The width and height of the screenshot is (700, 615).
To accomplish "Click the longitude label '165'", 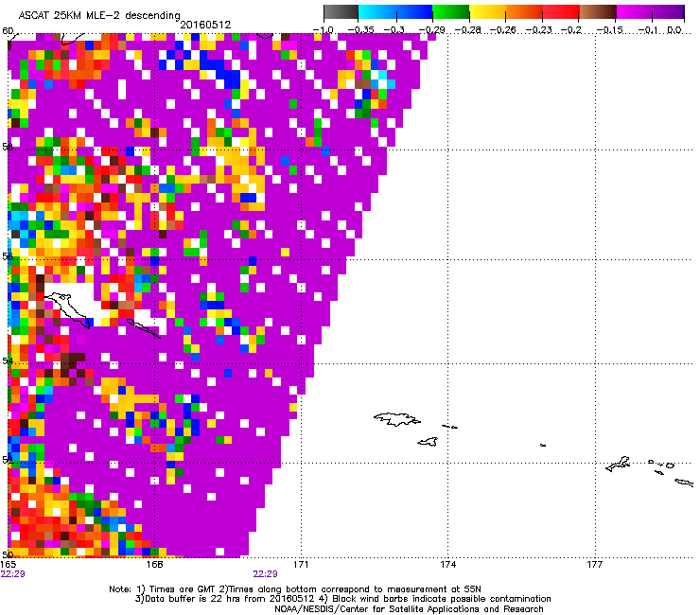I will coord(9,565).
